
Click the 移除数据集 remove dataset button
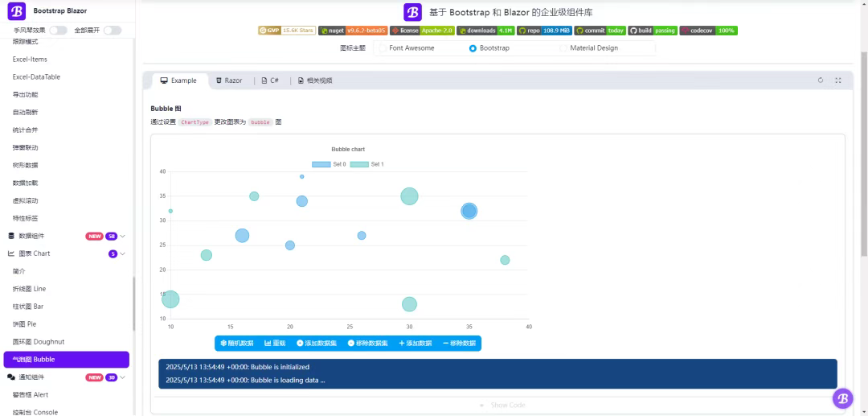click(367, 344)
